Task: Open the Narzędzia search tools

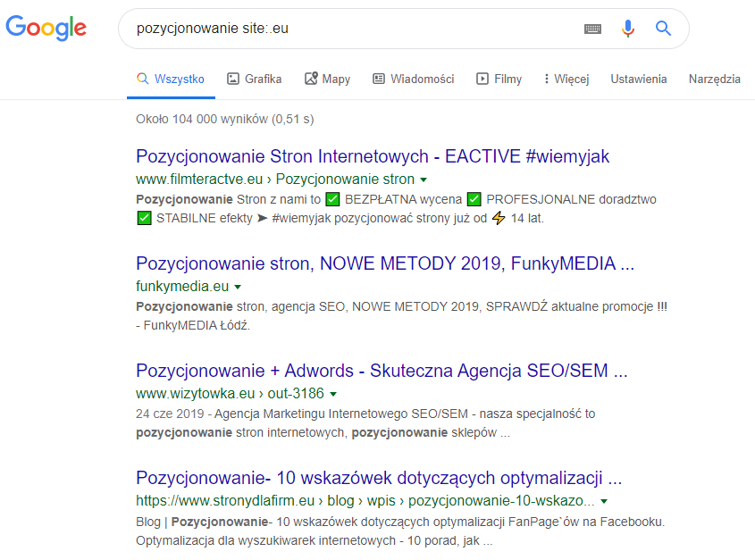Action: (714, 79)
